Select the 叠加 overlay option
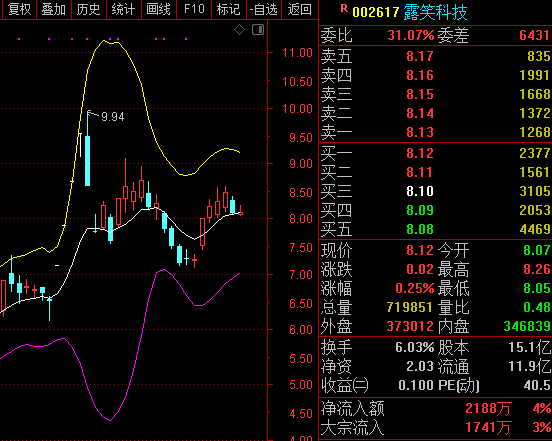The height and width of the screenshot is (441, 552). click(54, 10)
